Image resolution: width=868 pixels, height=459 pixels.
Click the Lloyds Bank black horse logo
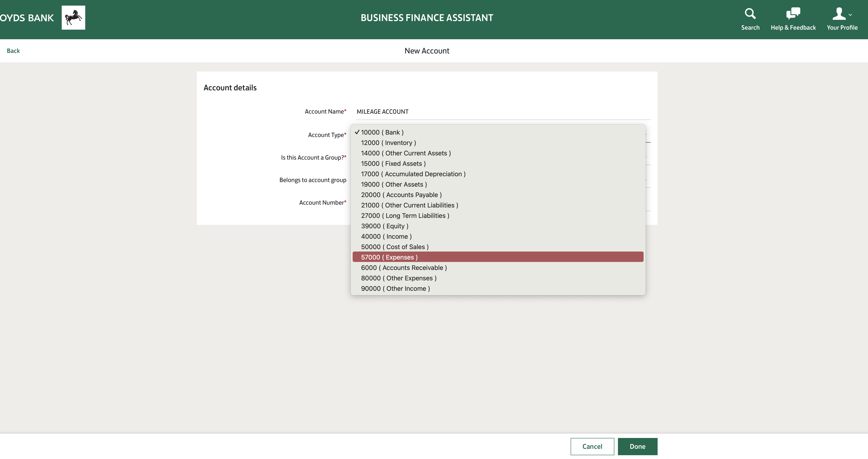pyautogui.click(x=74, y=17)
